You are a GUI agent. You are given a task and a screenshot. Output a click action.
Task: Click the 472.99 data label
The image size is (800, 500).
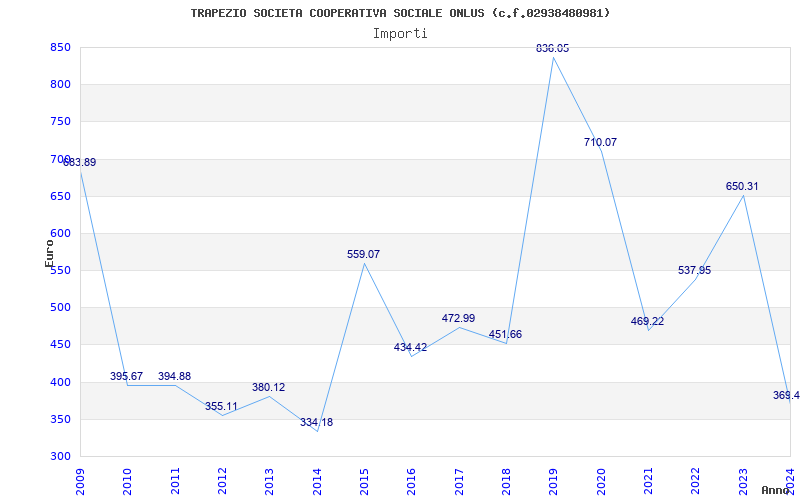coord(459,318)
